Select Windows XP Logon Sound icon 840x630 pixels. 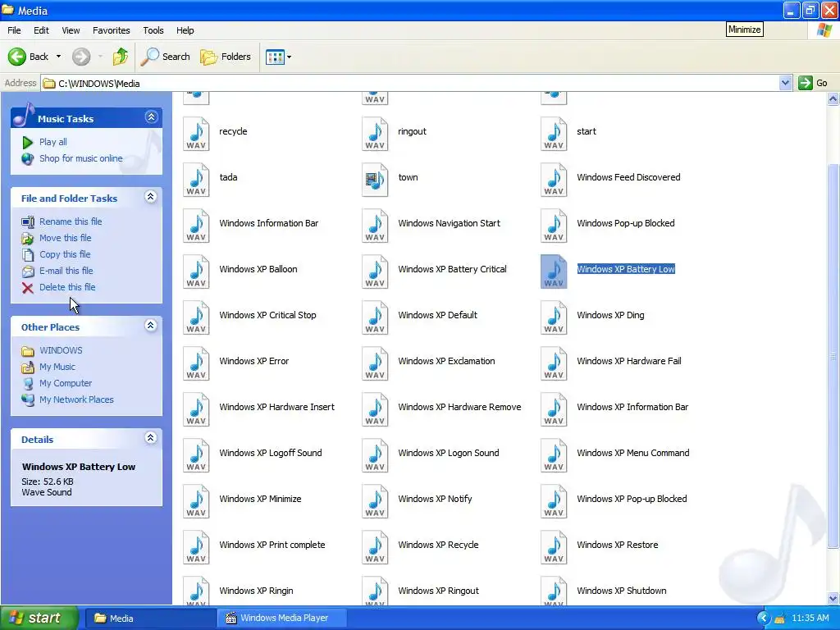(375, 455)
